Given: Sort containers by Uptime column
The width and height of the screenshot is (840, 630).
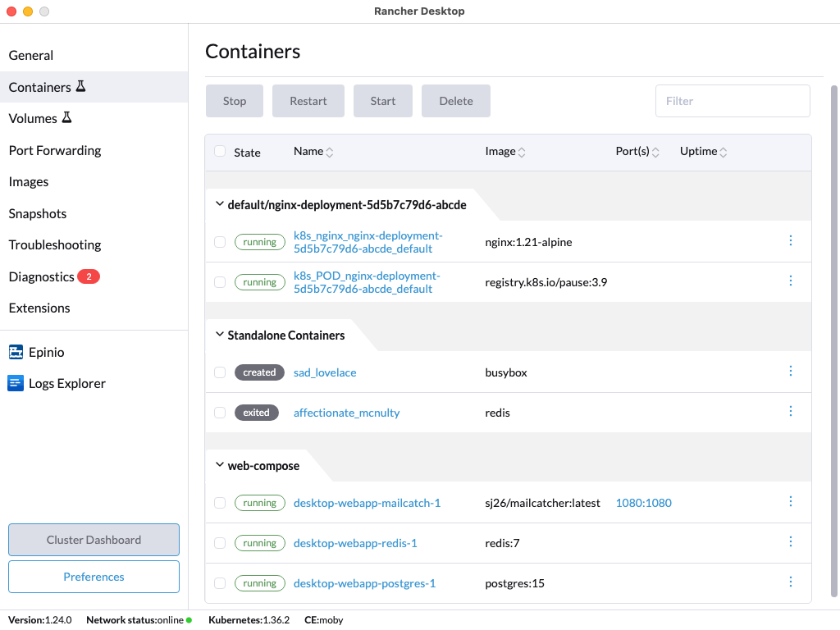Looking at the screenshot, I should click(x=703, y=152).
